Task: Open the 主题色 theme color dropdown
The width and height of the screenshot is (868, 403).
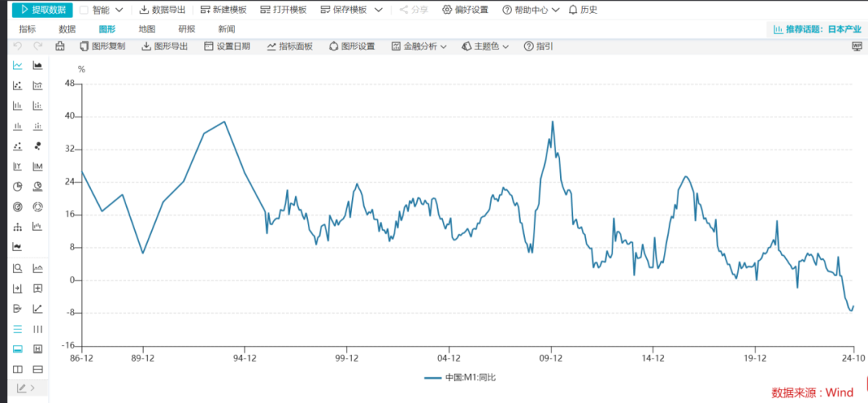Action: coord(485,47)
